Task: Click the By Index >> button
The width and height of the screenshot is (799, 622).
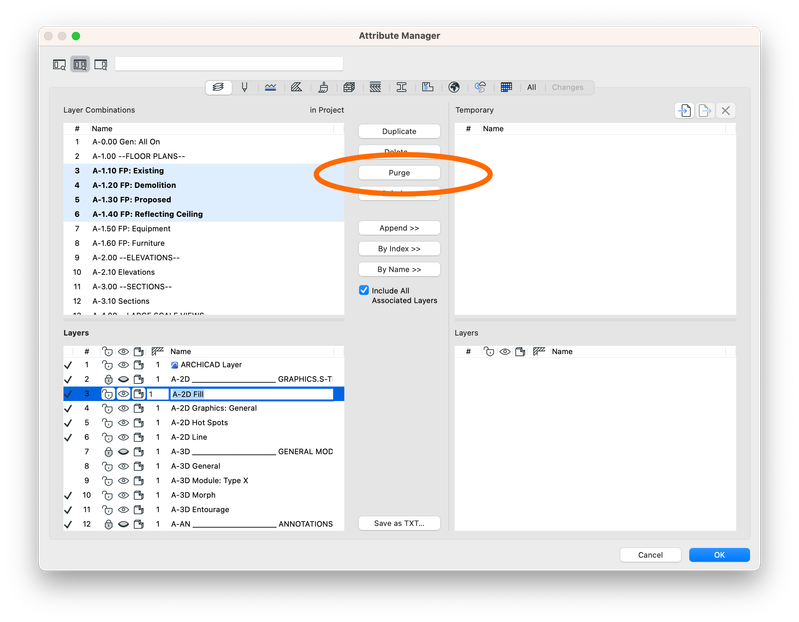Action: (x=399, y=249)
